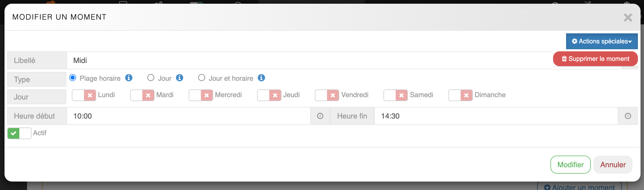Close the Modifier un moment dialog
This screenshot has height=190, width=644.
(628, 18)
